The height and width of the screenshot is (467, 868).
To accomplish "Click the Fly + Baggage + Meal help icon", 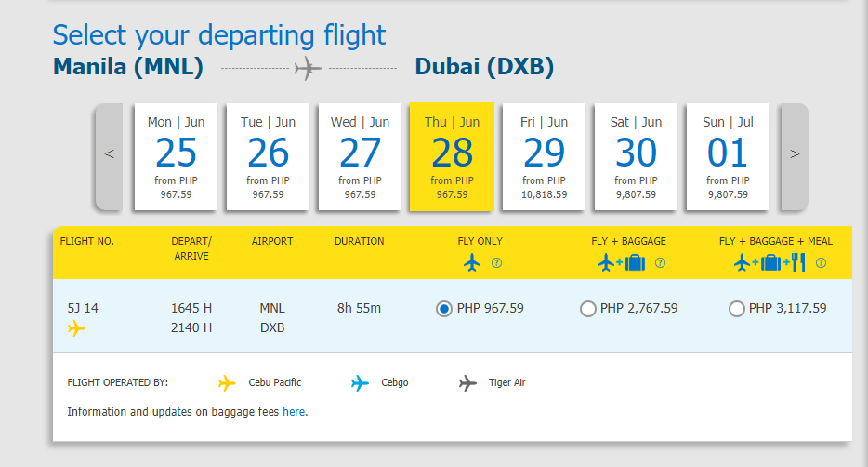I will (x=821, y=263).
